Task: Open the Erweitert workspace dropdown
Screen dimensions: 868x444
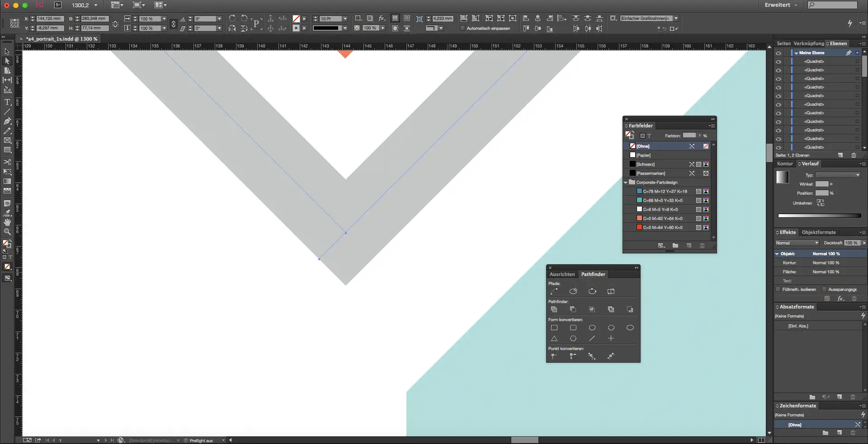Action: coord(781,5)
